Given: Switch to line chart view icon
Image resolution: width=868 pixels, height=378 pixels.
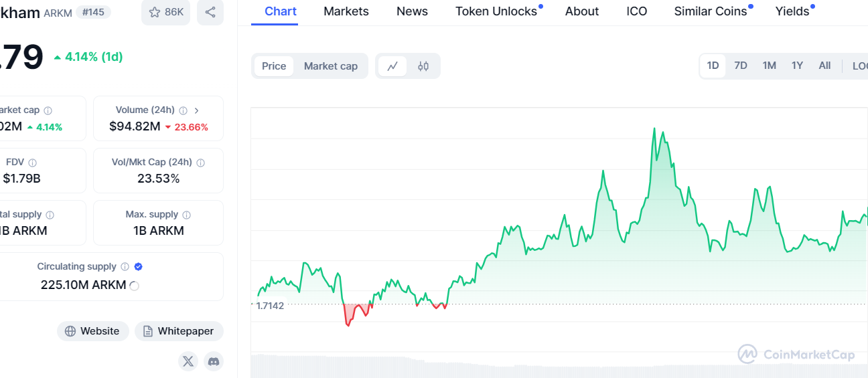Looking at the screenshot, I should [392, 66].
